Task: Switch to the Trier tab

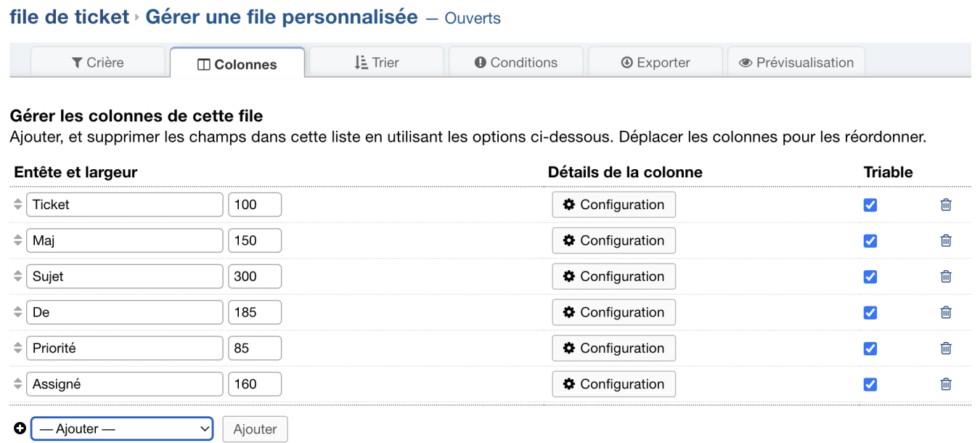Action: [377, 62]
